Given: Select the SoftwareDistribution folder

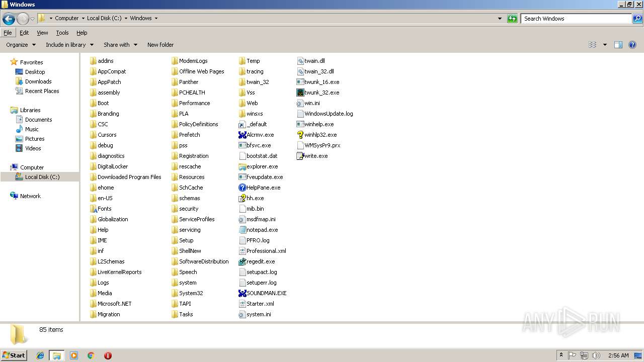Looking at the screenshot, I should click(x=200, y=261).
